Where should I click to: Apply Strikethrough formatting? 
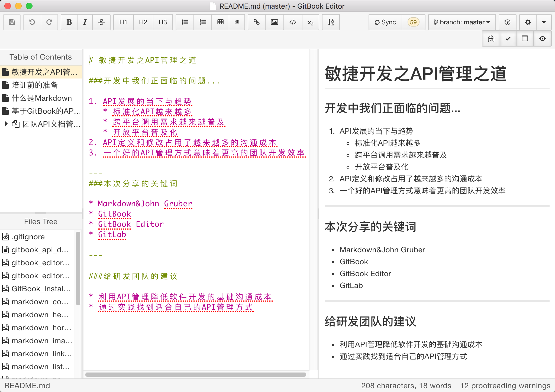(x=101, y=22)
